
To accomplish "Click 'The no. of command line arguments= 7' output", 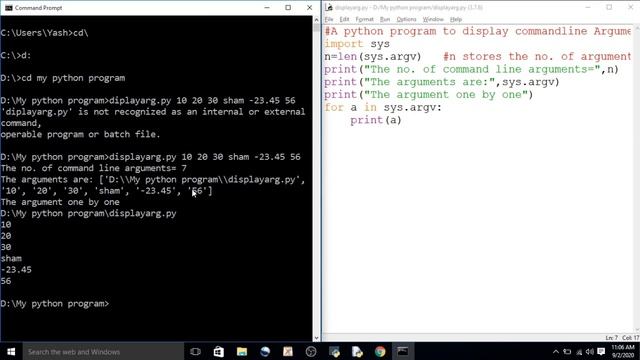I will click(93, 168).
